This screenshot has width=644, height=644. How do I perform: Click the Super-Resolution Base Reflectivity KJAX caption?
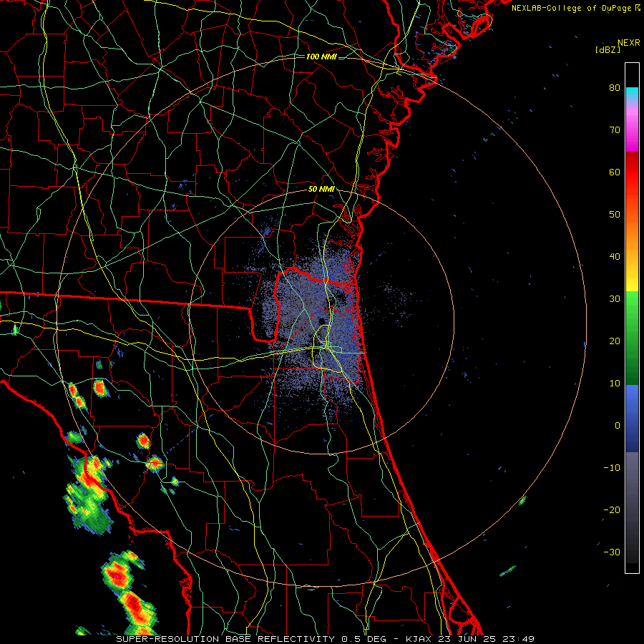[x=325, y=639]
